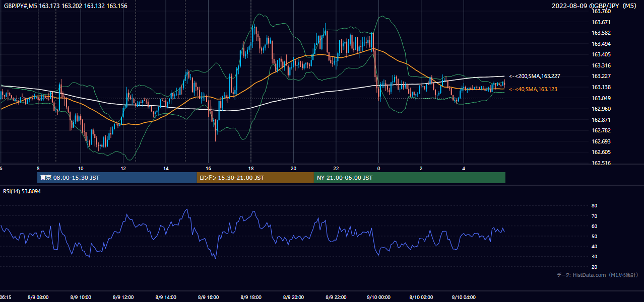Click the 8/10 02:00 date label

click(421, 297)
